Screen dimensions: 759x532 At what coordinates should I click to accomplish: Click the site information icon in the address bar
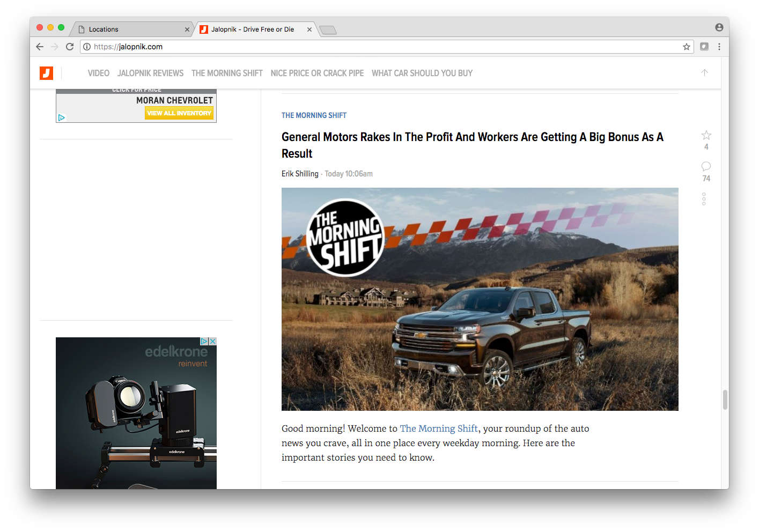pos(87,47)
